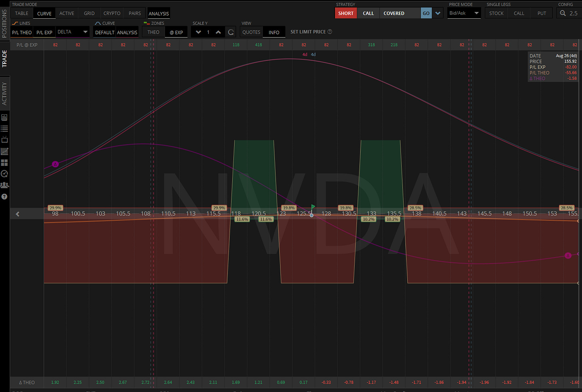The width and height of the screenshot is (582, 392).
Task: Click the magnifier zoom icon in Config
Action: pos(563,13)
